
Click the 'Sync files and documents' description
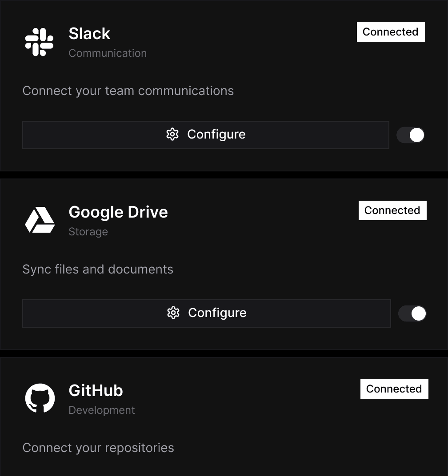pyautogui.click(x=98, y=270)
